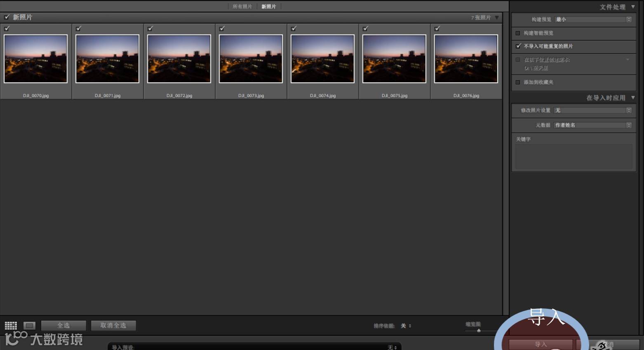The image size is (644, 350).
Task: Toggle the 新照片 group checkbox
Action: [x=7, y=17]
